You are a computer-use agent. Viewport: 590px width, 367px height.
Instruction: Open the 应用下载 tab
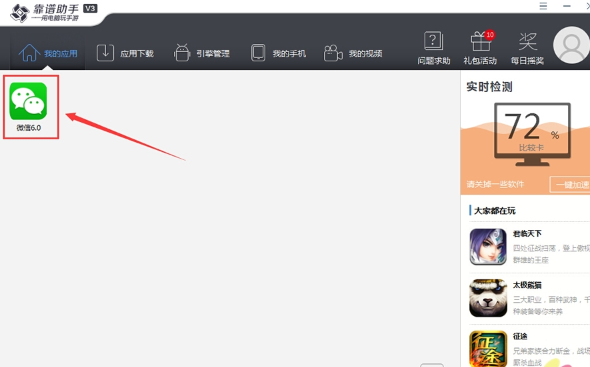pyautogui.click(x=125, y=53)
